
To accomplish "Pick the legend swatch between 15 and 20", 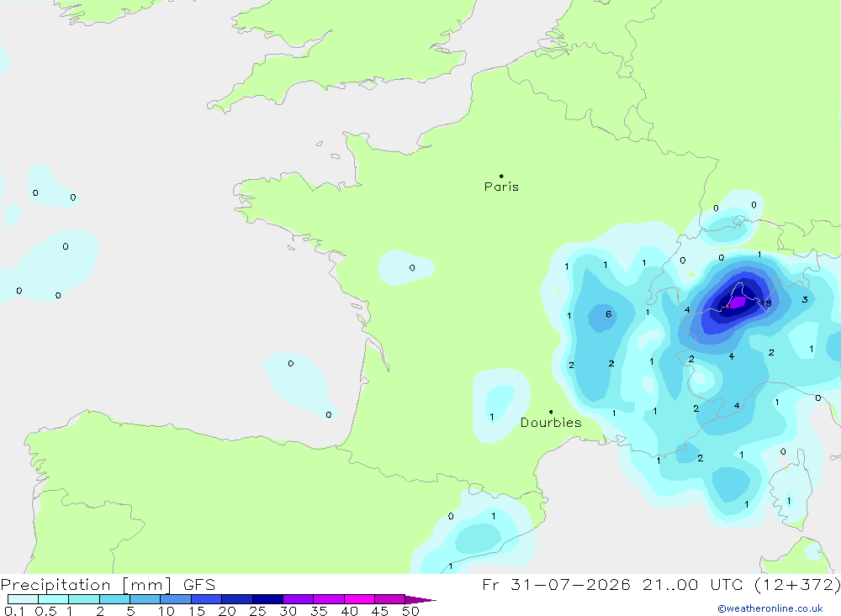I will point(206,599).
